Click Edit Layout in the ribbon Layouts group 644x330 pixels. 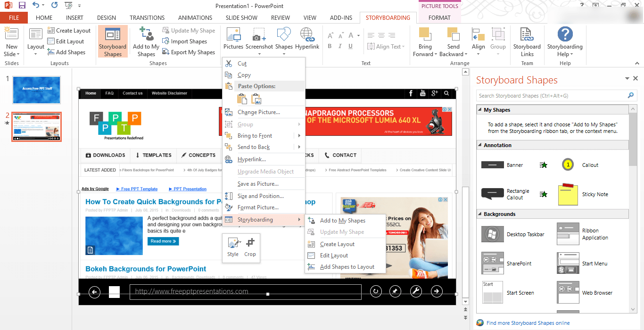pos(66,41)
